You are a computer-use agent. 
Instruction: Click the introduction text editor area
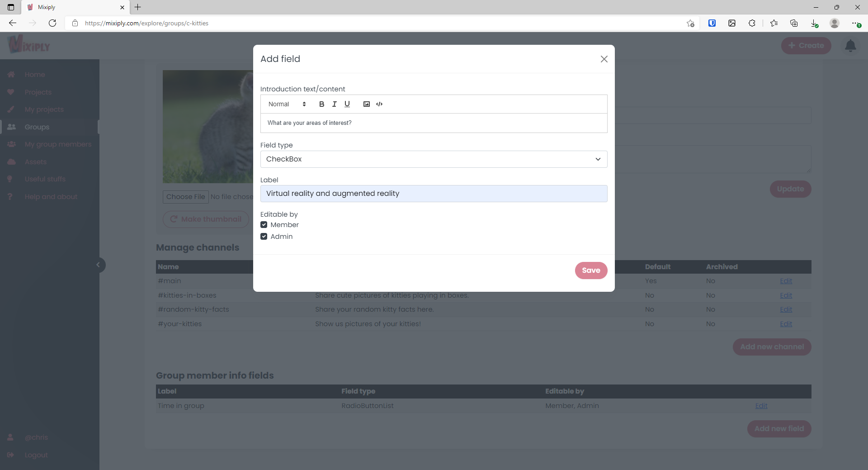434,123
